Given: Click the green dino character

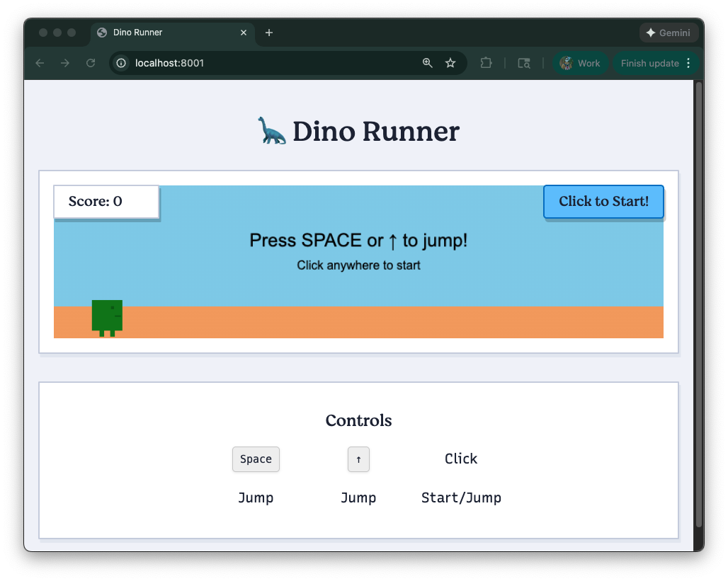Looking at the screenshot, I should pyautogui.click(x=107, y=316).
